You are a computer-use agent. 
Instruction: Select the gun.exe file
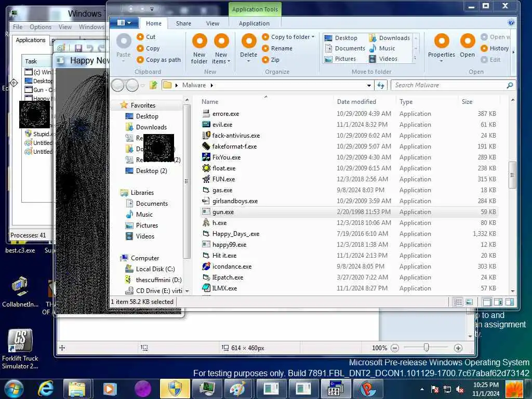[x=349, y=212]
